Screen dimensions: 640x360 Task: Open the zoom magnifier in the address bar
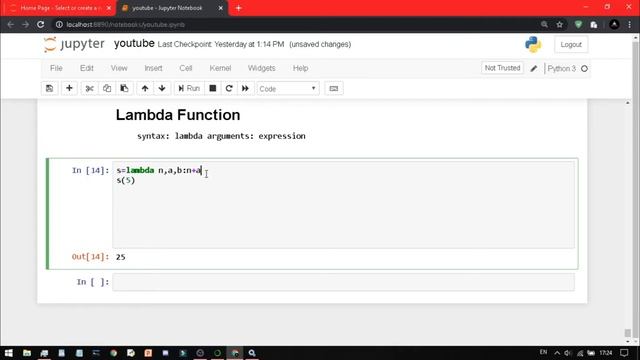(544, 24)
